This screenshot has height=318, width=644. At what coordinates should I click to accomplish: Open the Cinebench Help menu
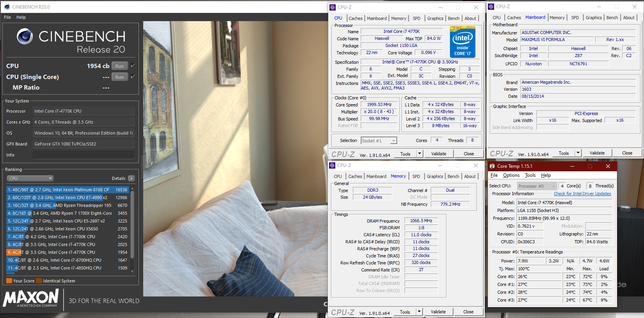pos(21,17)
